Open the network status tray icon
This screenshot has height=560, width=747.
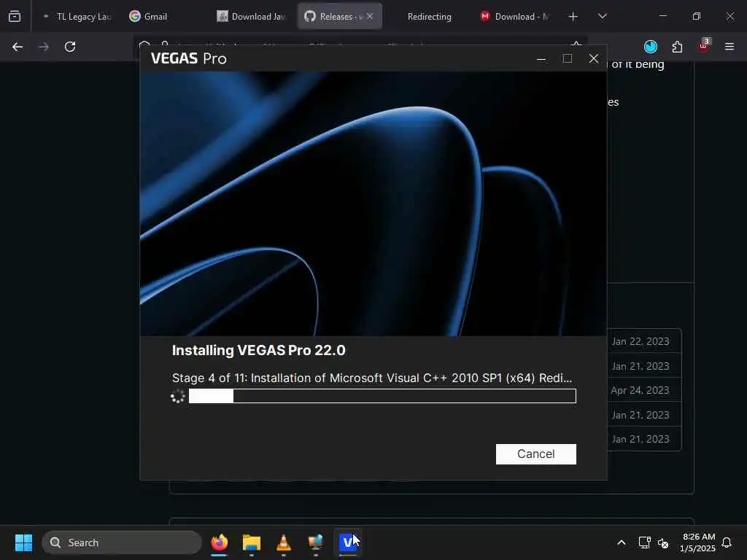click(645, 542)
